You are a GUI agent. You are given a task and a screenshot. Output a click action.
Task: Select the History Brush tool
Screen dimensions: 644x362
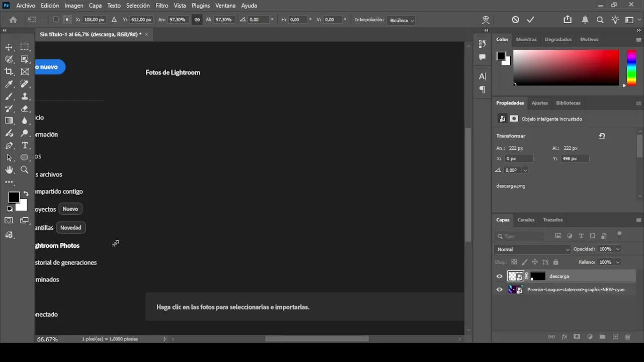[9, 109]
